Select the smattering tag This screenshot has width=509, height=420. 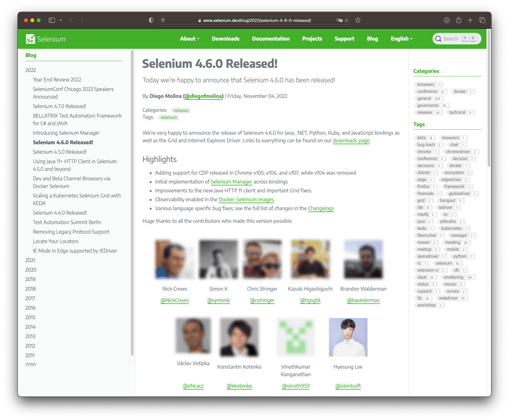457,277
